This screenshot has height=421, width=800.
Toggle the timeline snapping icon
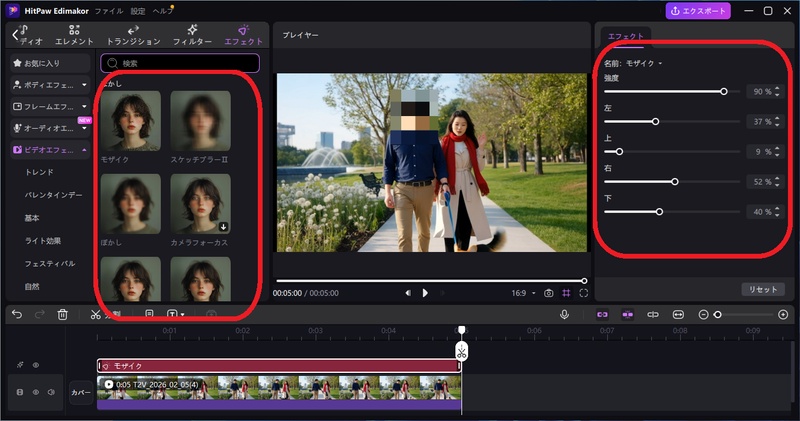click(628, 314)
